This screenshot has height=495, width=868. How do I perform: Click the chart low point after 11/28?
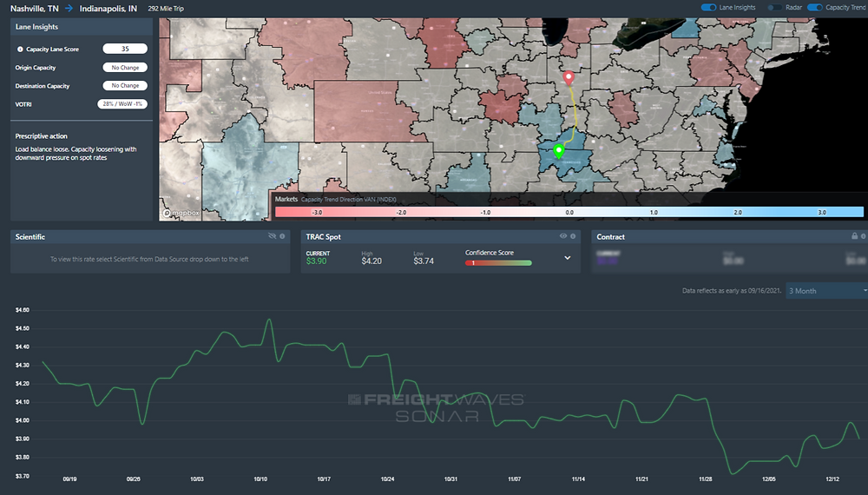732,474
